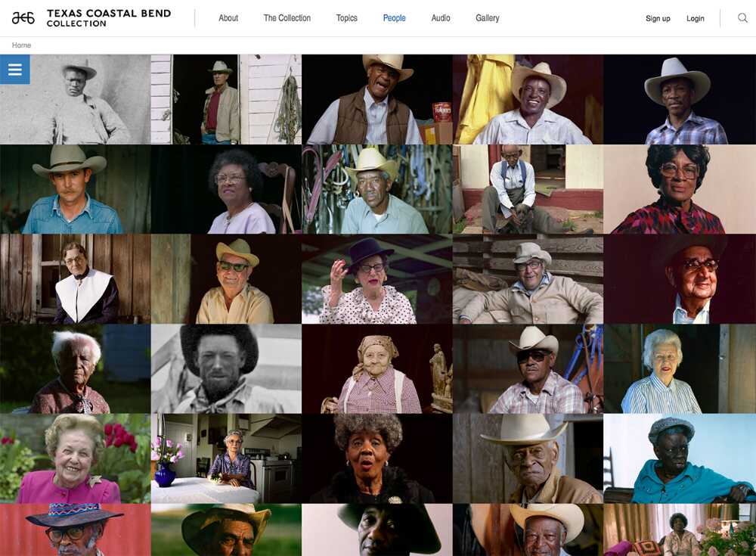Viewport: 756px width, 556px height.
Task: Click the search magnifier icon
Action: coord(742,18)
